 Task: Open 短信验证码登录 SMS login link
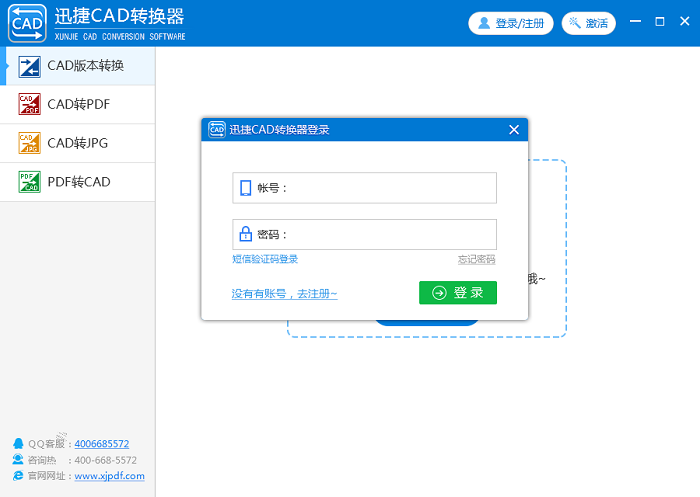(265, 259)
